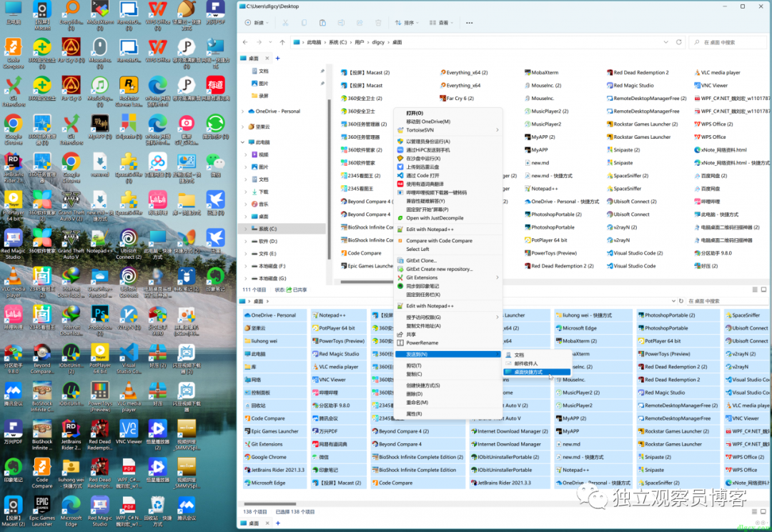
Task: Click the Share icon in Explorer toolbar
Action: coord(360,23)
